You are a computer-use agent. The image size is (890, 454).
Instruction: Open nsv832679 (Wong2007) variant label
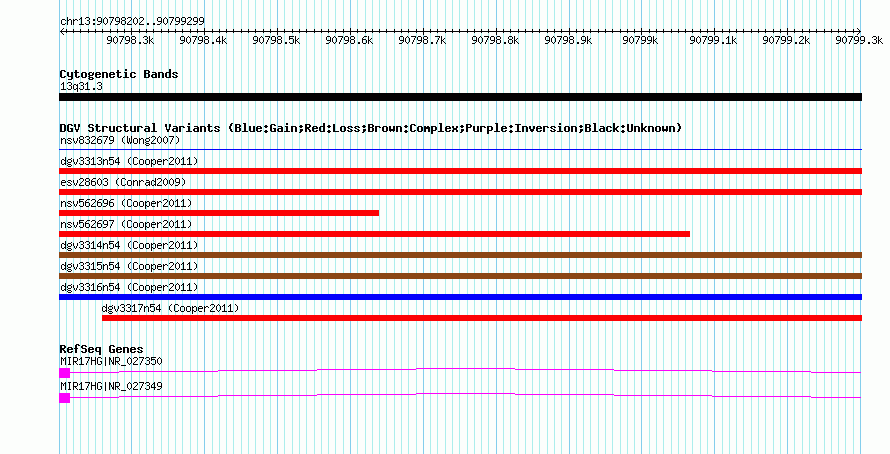tap(120, 140)
